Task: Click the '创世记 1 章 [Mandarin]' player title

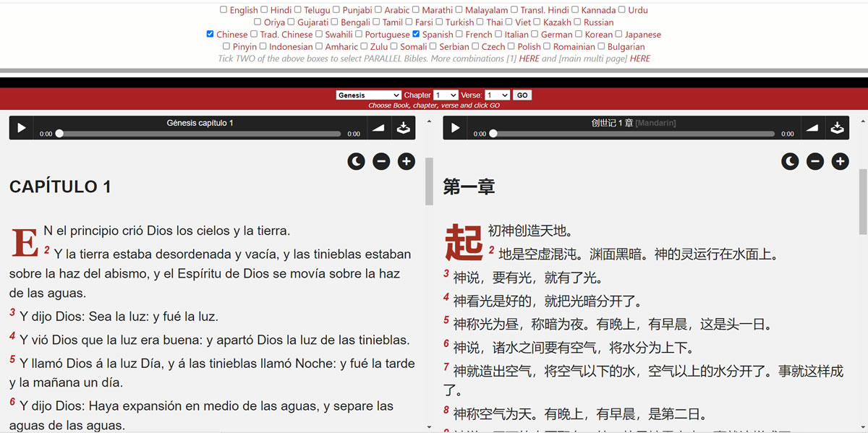Action: [x=634, y=123]
